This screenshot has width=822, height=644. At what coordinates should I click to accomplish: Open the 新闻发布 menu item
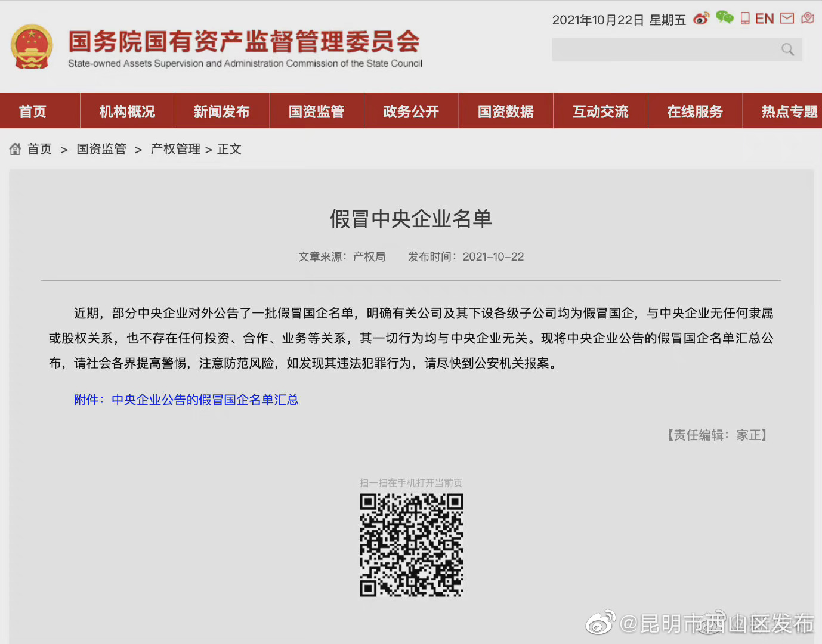point(221,111)
